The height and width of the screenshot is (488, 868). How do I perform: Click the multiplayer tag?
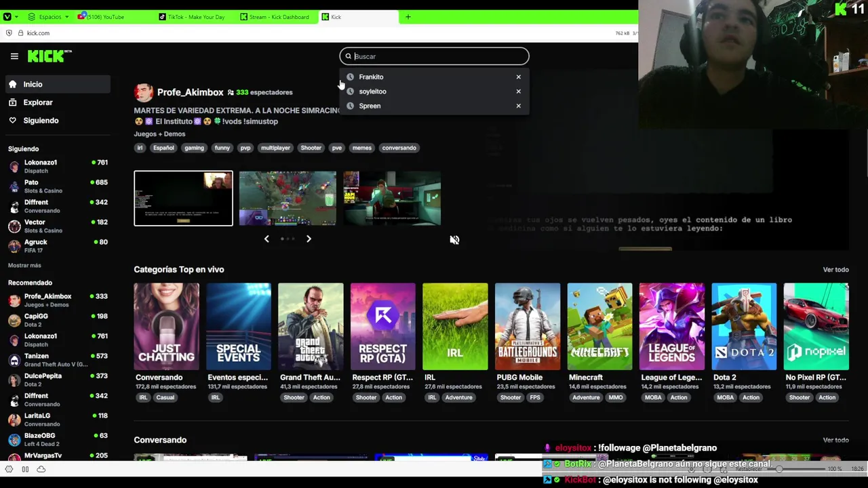275,148
